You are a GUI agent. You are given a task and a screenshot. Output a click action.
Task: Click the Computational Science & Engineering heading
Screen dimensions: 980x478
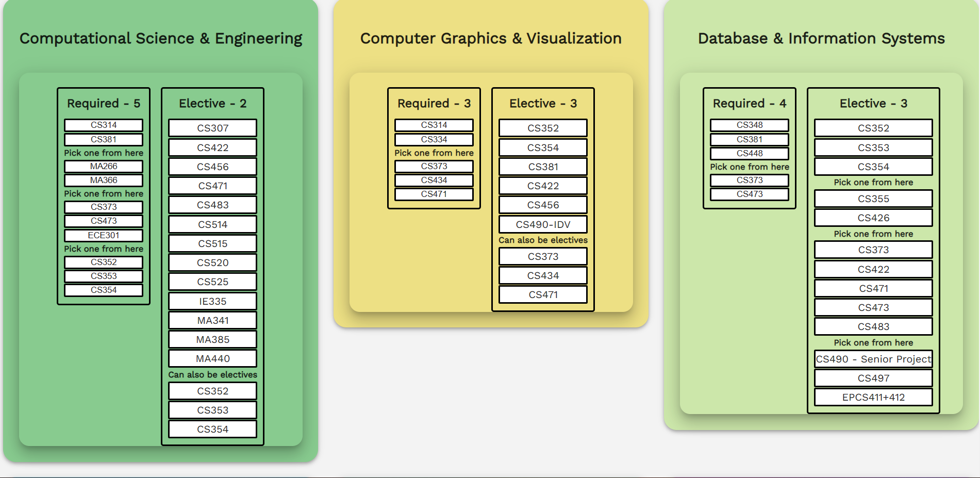pyautogui.click(x=161, y=38)
